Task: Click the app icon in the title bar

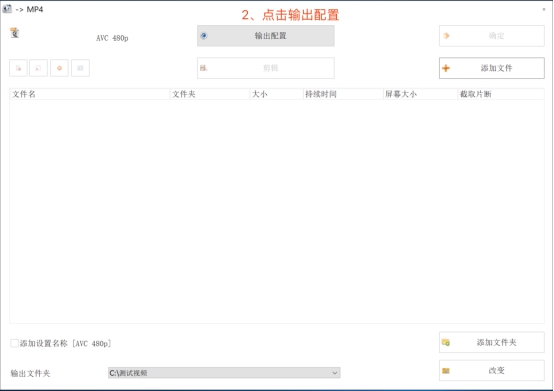Action: pyautogui.click(x=7, y=9)
